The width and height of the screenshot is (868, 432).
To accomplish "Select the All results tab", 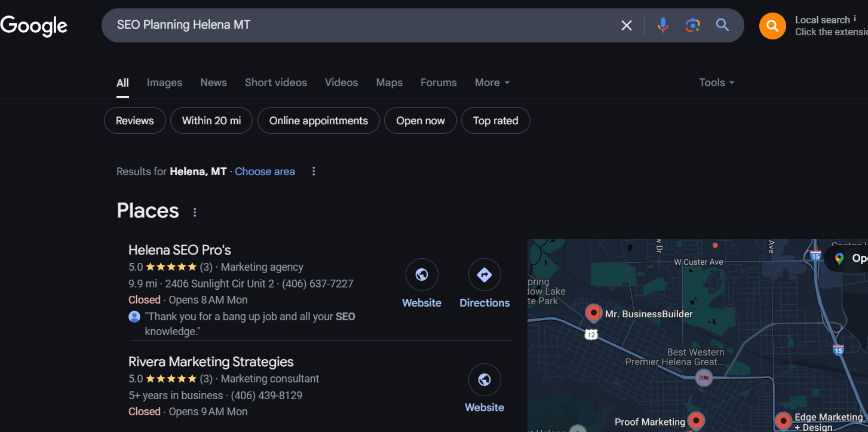I will [x=122, y=82].
